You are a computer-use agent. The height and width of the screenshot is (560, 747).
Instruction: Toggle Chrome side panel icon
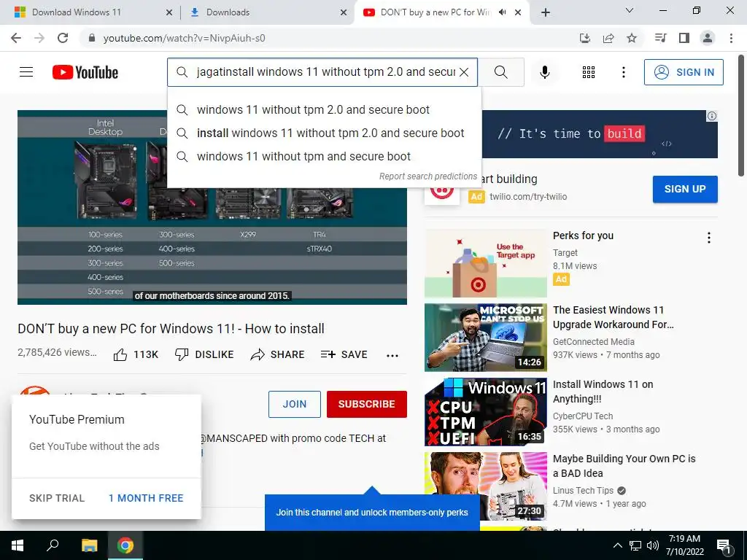684,38
